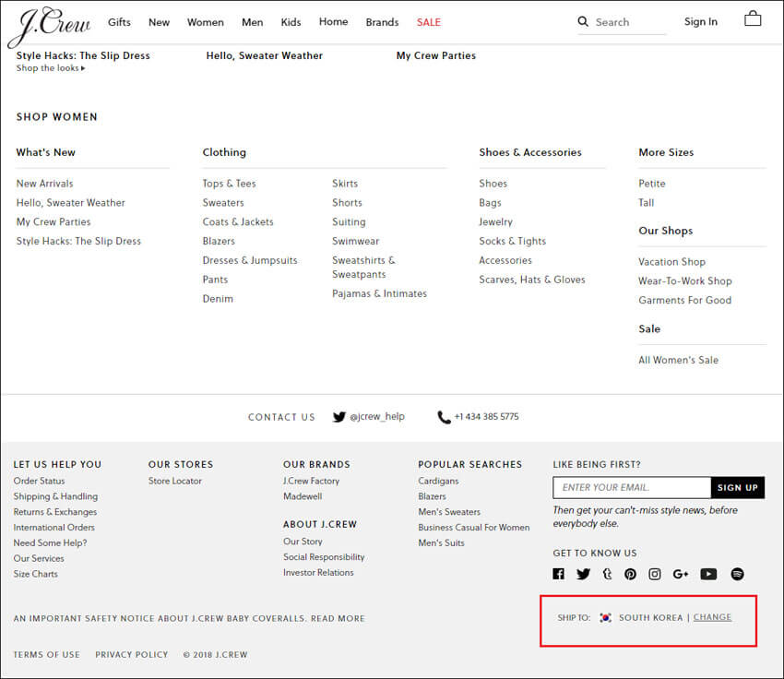The image size is (784, 679).
Task: Open Coats & Jackets category
Action: [x=238, y=221]
